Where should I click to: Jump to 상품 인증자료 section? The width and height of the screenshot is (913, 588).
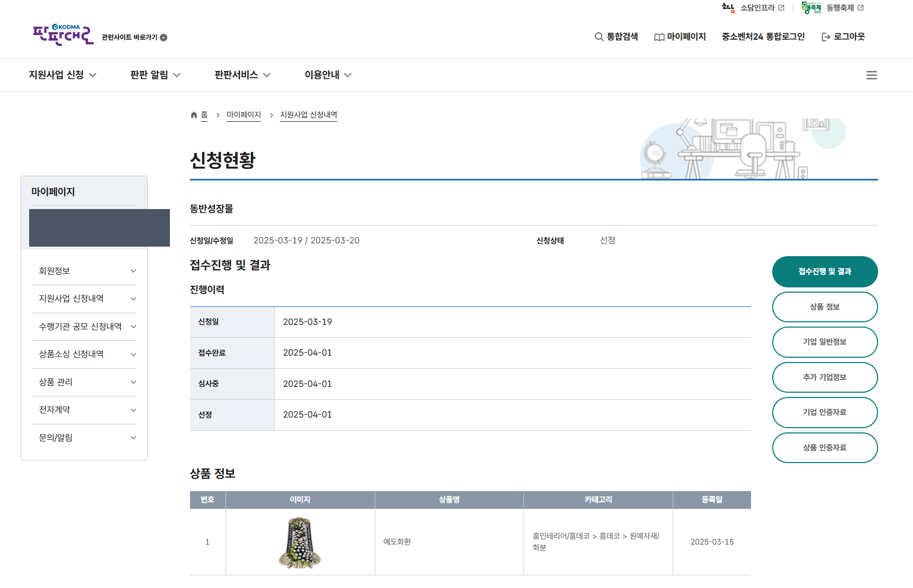[x=825, y=448]
